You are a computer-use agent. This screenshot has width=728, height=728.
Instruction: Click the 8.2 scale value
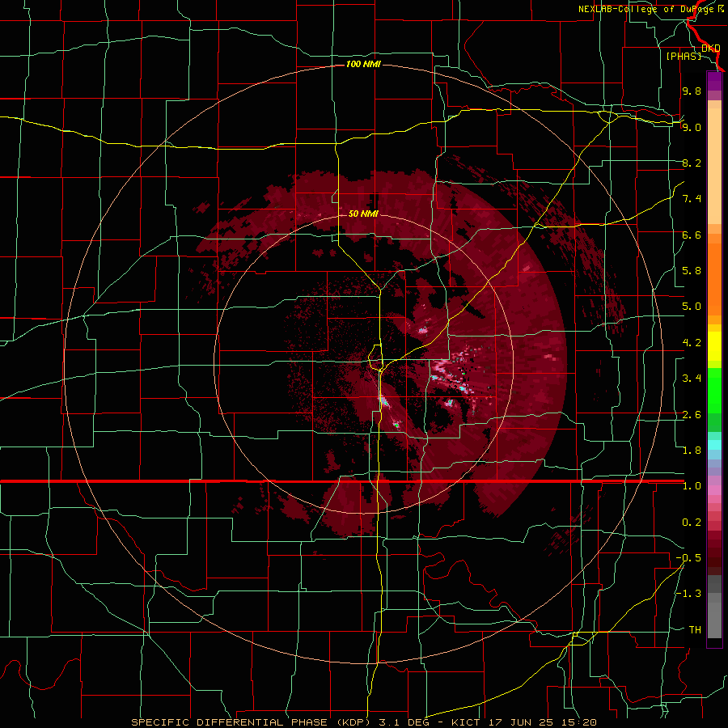coord(692,163)
